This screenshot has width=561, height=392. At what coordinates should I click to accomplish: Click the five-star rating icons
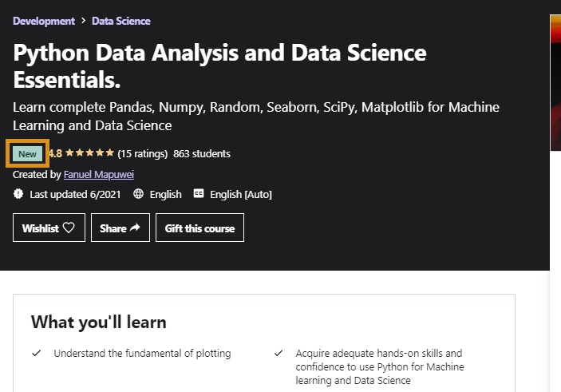(x=89, y=153)
